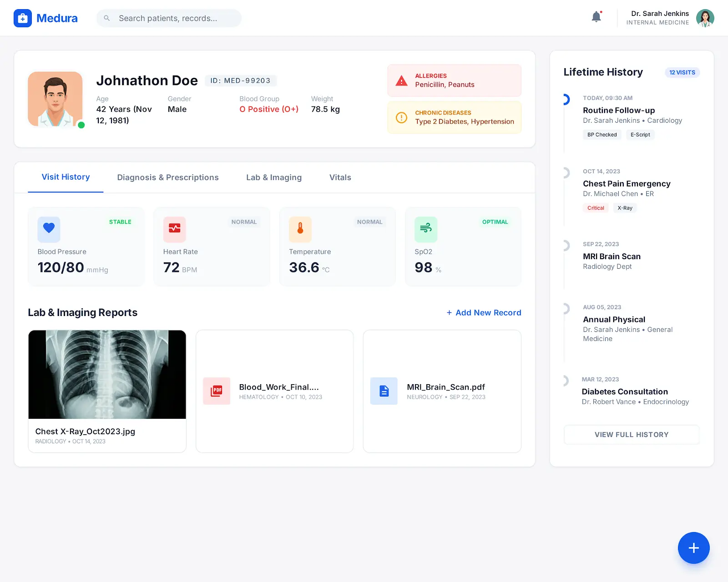Screen dimensions: 728x582
Task: Click the heart rate monitor icon
Action: click(x=174, y=229)
